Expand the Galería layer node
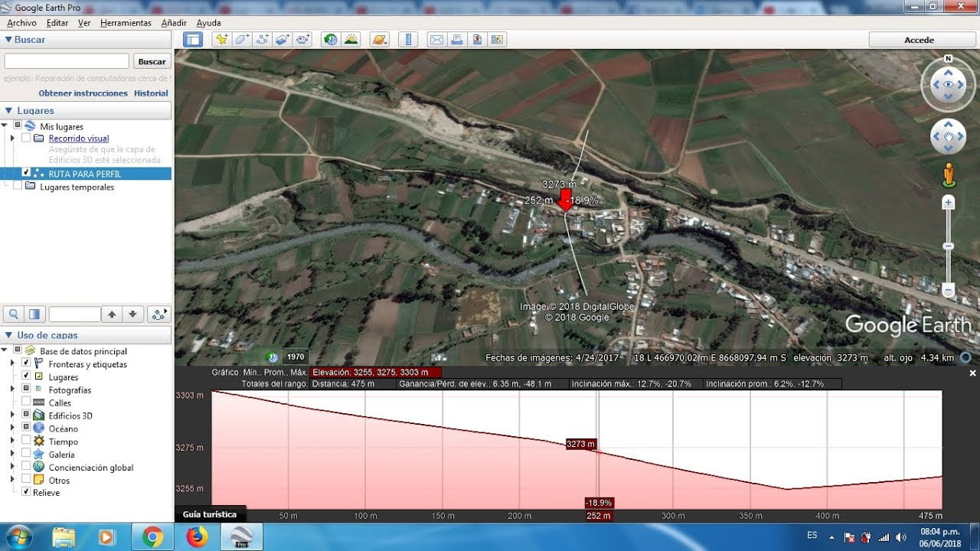This screenshot has height=551, width=980. pos(12,455)
